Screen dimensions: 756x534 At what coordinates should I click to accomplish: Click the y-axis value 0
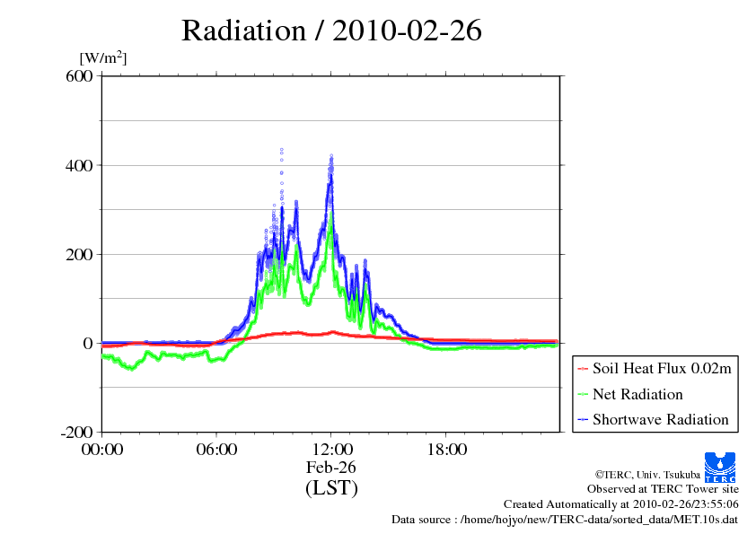[88, 344]
